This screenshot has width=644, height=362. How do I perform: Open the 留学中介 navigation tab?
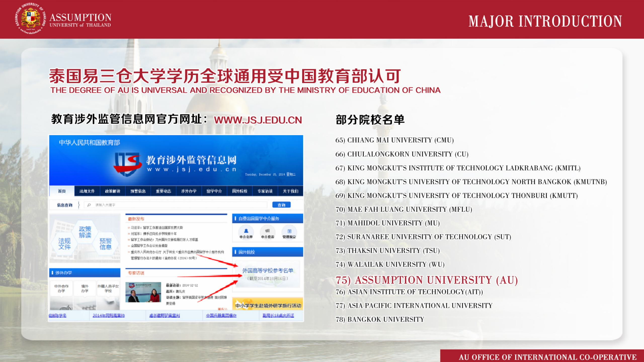point(214,191)
